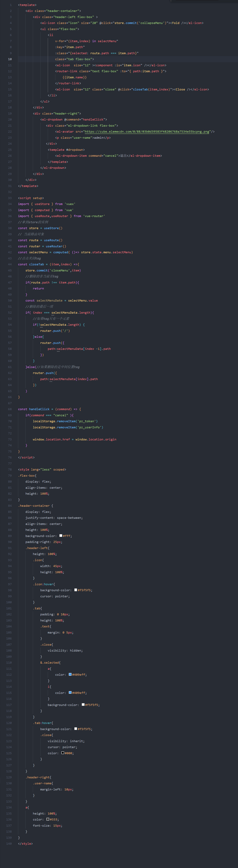
Task: Click visibility value inherit
Action: (76, 741)
